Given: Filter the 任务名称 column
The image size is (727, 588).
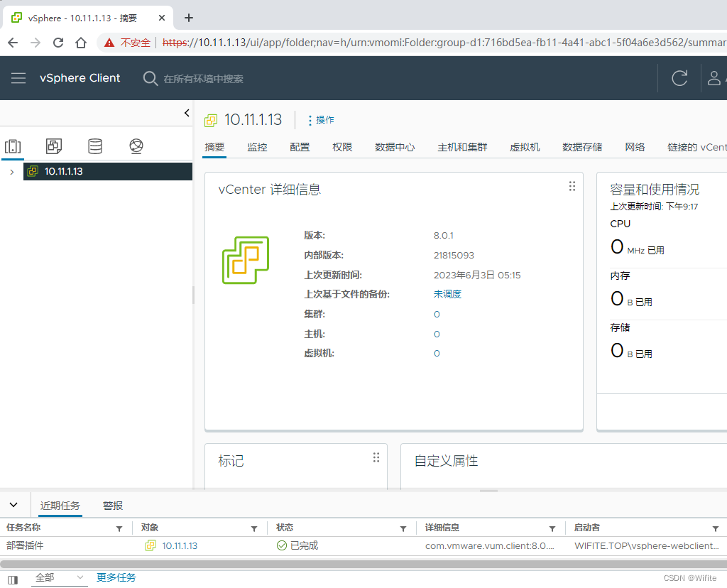Looking at the screenshot, I should point(119,528).
